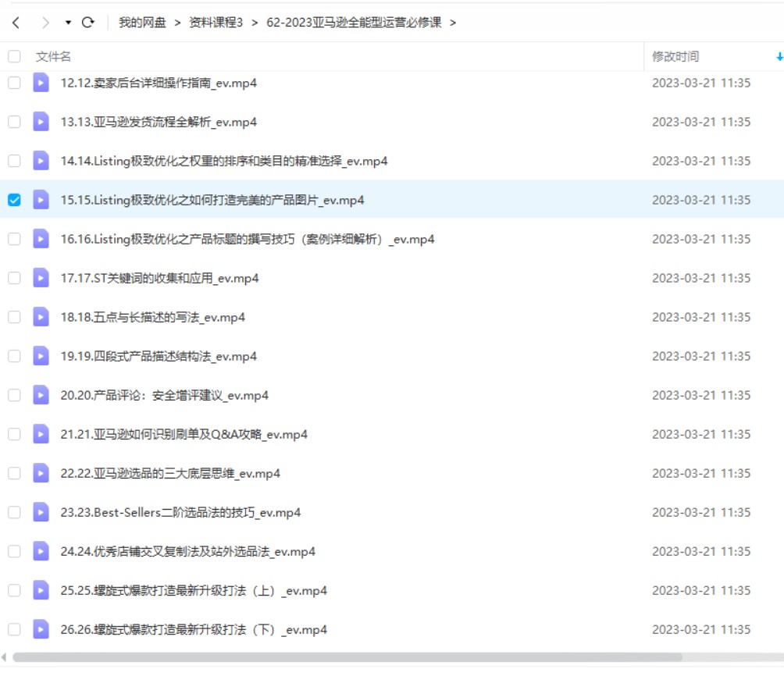Select file name 14.14.Listing极致优化之权重的排序和类目的精准选择_ev.mp4
Image resolution: width=784 pixels, height=676 pixels.
[224, 161]
